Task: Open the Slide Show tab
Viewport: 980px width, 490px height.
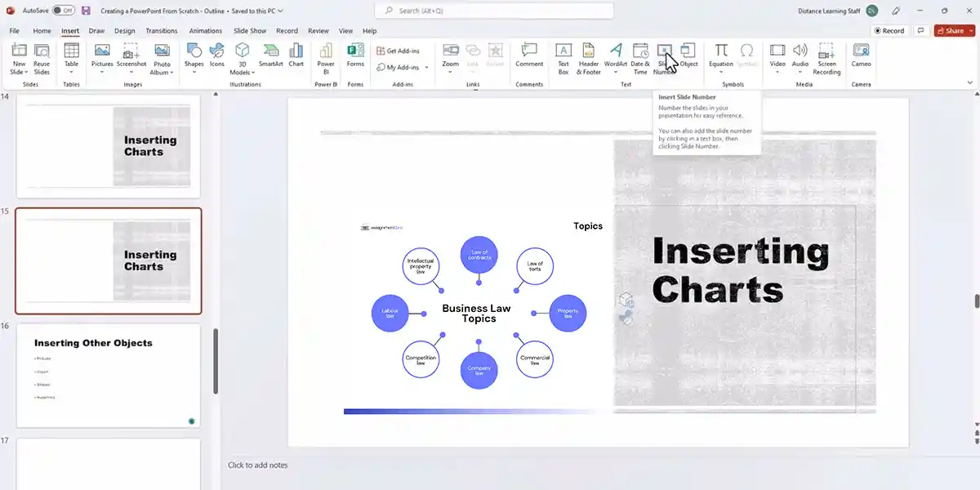Action: click(x=250, y=31)
